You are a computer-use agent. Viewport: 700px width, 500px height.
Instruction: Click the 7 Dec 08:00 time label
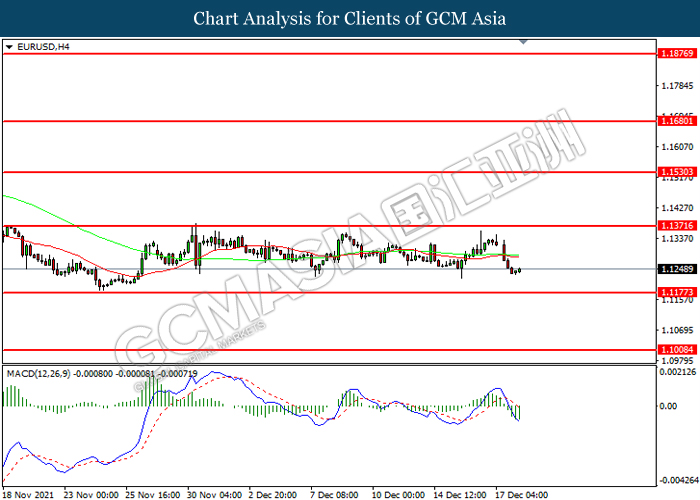click(334, 495)
